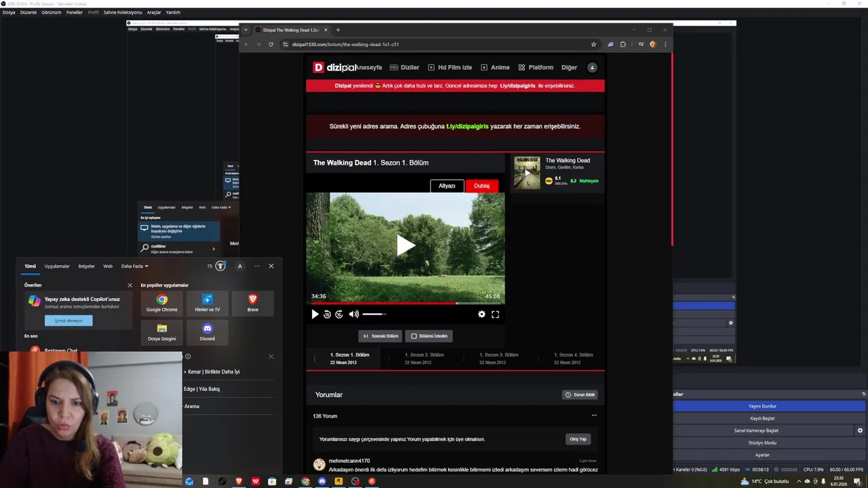Image resolution: width=868 pixels, height=488 pixels.
Task: Open Chrome extensions puzzle icon
Action: pos(623,44)
